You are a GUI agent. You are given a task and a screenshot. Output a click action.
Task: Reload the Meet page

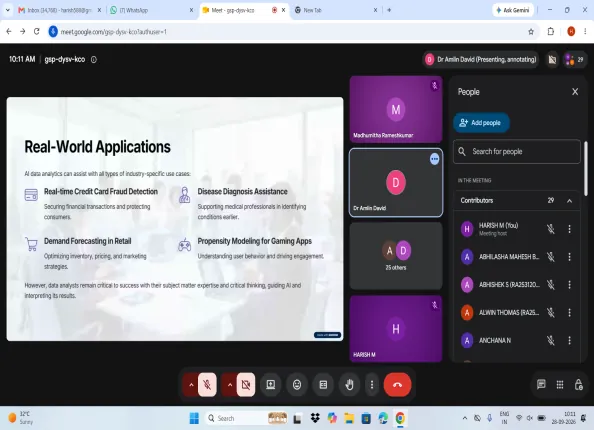pyautogui.click(x=37, y=31)
